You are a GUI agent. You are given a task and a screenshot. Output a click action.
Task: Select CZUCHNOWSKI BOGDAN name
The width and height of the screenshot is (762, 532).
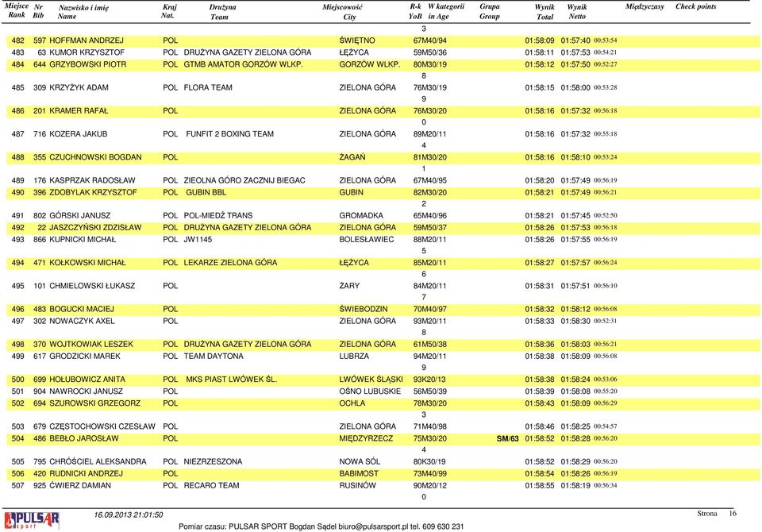(x=96, y=157)
